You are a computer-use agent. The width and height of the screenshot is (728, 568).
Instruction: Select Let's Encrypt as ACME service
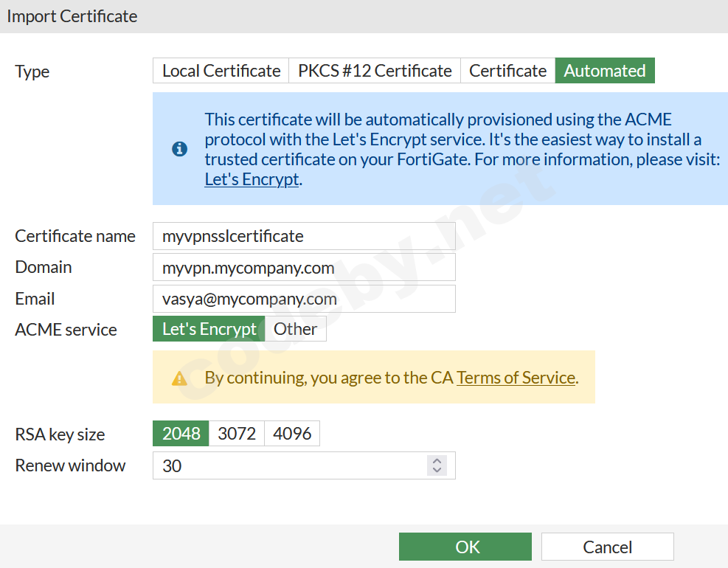pos(208,328)
